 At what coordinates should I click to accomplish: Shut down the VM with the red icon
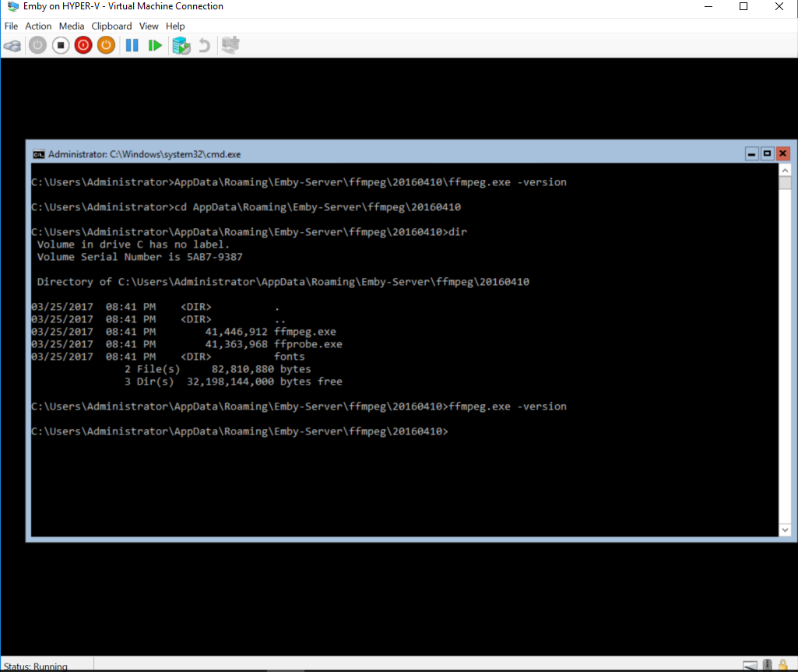[83, 45]
